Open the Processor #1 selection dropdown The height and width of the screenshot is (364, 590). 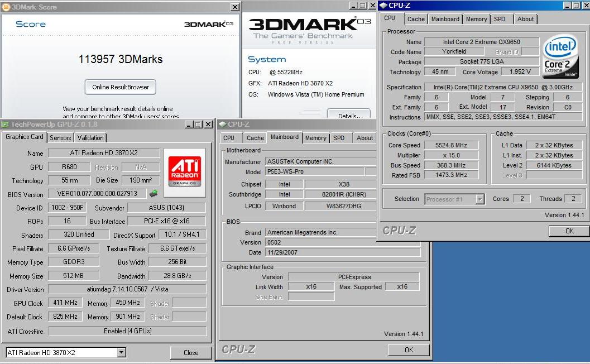pyautogui.click(x=479, y=199)
